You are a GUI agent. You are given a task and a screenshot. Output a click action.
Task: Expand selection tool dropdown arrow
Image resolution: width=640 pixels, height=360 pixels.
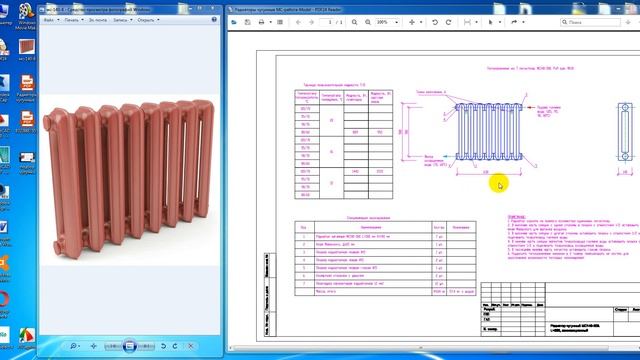click(x=500, y=22)
